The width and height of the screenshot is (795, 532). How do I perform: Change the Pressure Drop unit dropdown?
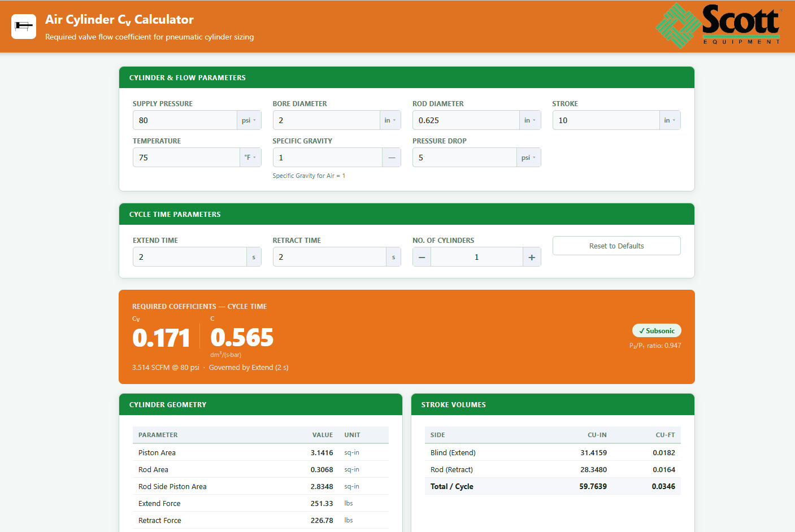[x=529, y=158]
